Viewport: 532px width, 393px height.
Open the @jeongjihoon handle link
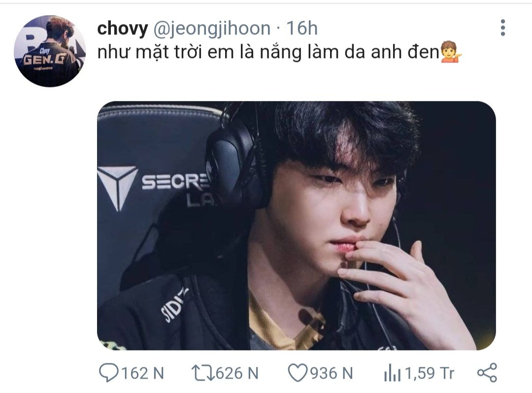coord(212,29)
